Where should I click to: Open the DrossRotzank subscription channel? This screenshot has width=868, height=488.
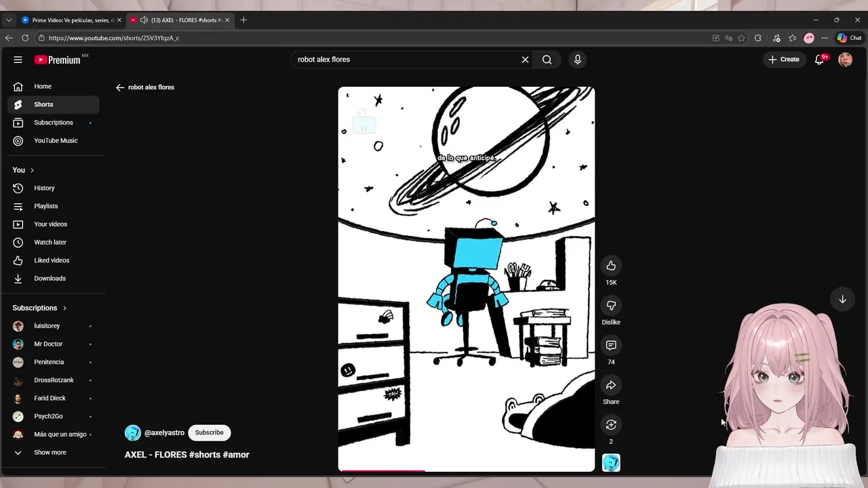tap(54, 380)
